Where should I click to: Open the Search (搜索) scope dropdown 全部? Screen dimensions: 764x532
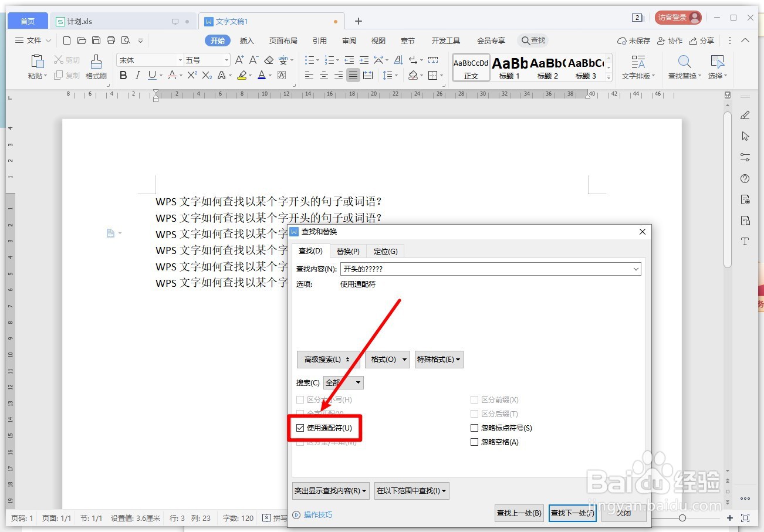click(x=344, y=383)
